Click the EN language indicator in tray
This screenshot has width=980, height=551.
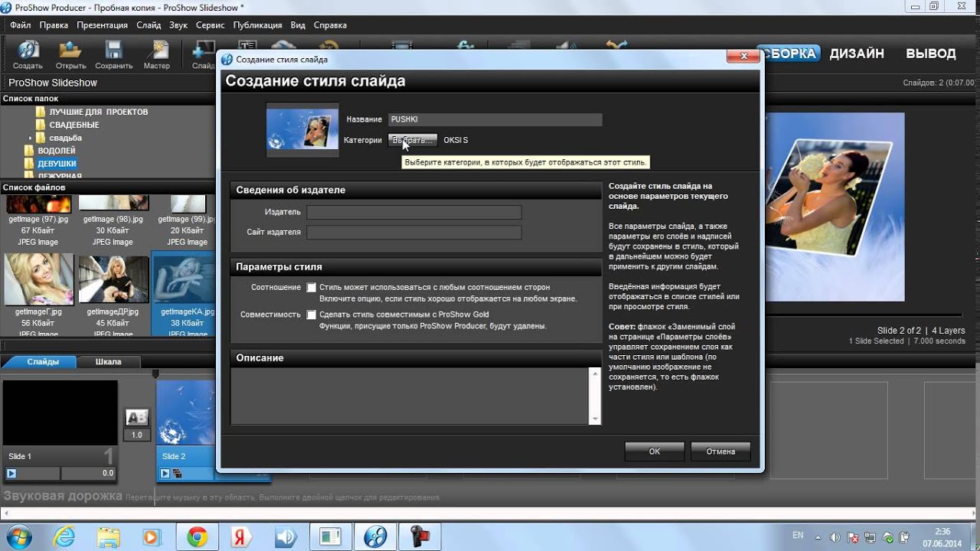798,536
